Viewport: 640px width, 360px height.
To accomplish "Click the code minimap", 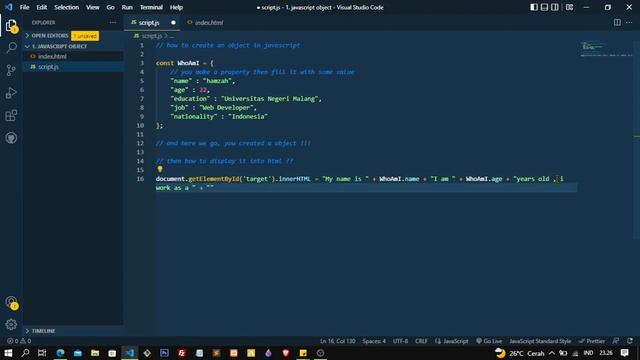I will pos(606,48).
